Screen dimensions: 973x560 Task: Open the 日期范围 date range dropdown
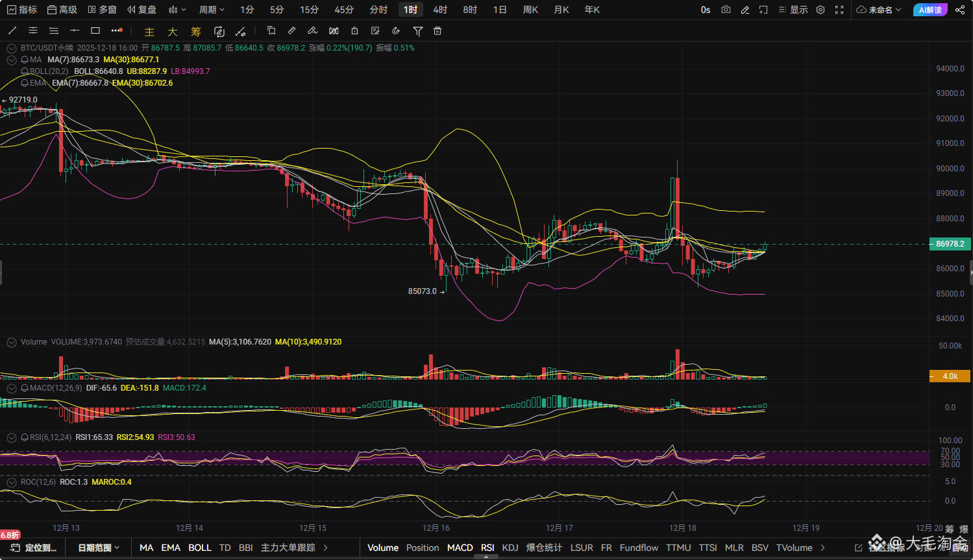(x=99, y=548)
